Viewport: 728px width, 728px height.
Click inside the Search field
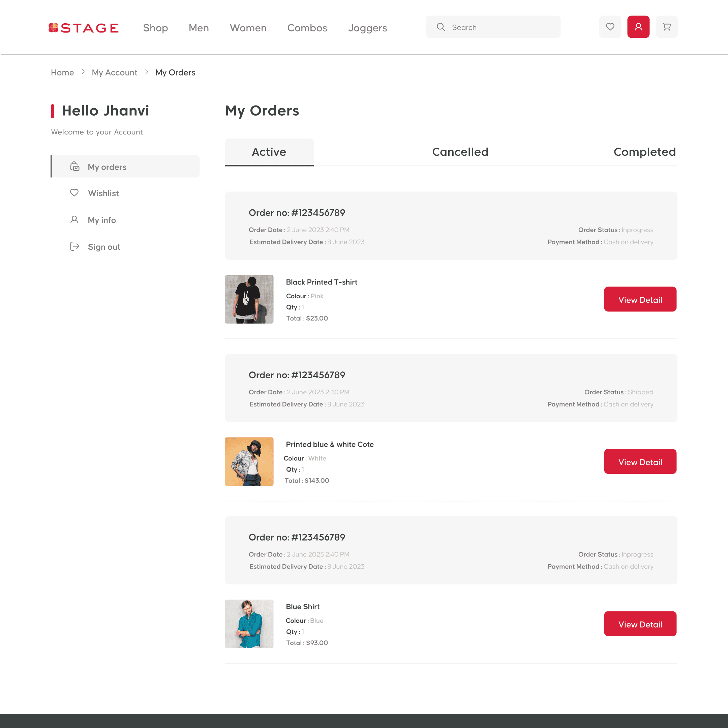pyautogui.click(x=501, y=27)
